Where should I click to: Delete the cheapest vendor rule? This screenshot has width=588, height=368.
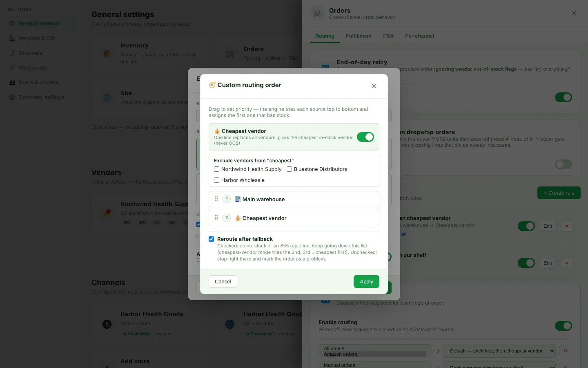coord(567,226)
